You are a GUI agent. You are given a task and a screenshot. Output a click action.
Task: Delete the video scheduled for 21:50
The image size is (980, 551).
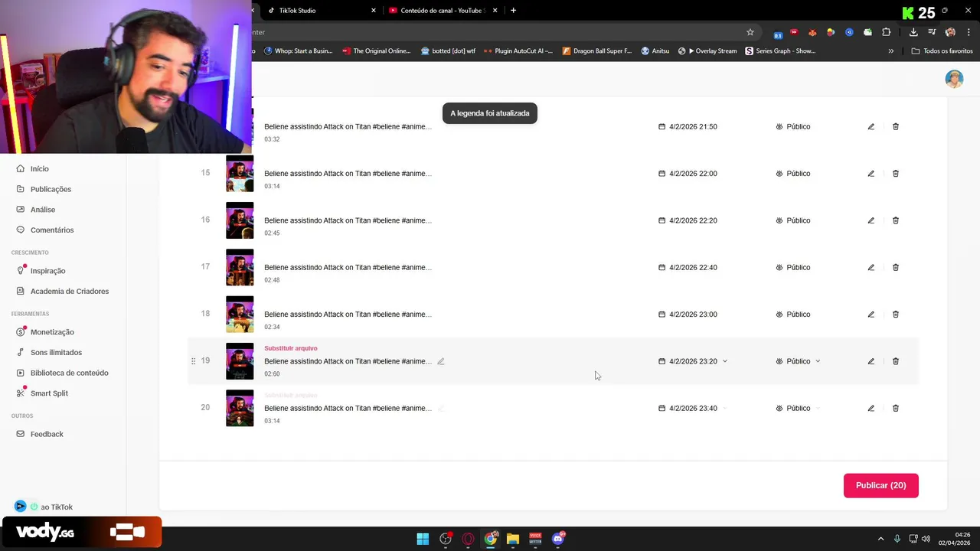pyautogui.click(x=895, y=126)
